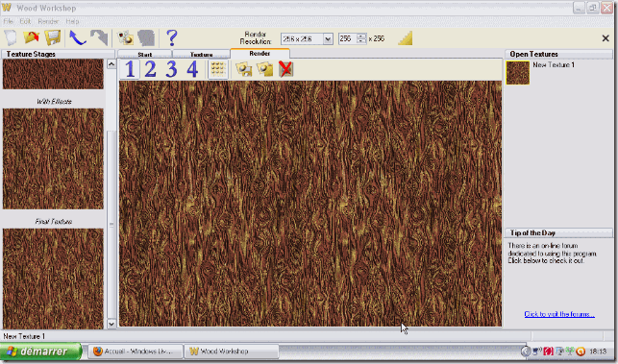
Task: Select the New Texture 1 thumbnail
Action: click(x=518, y=73)
